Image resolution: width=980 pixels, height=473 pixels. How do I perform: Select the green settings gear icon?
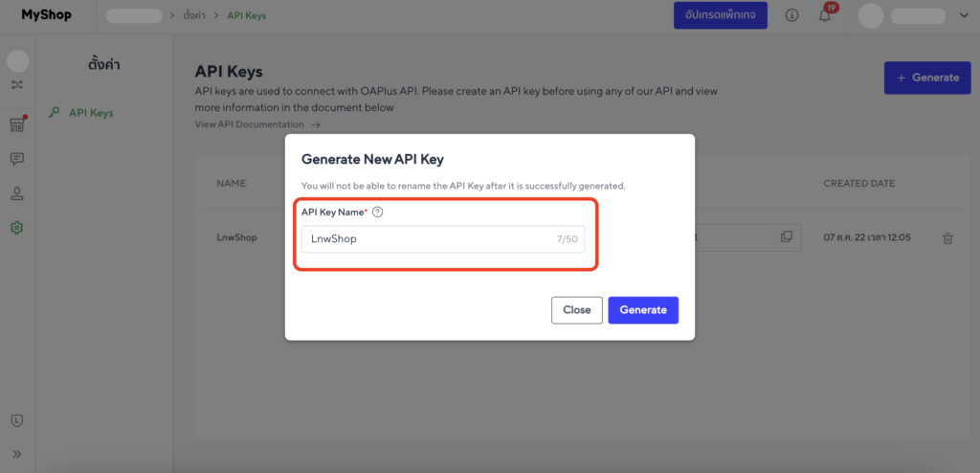tap(17, 228)
